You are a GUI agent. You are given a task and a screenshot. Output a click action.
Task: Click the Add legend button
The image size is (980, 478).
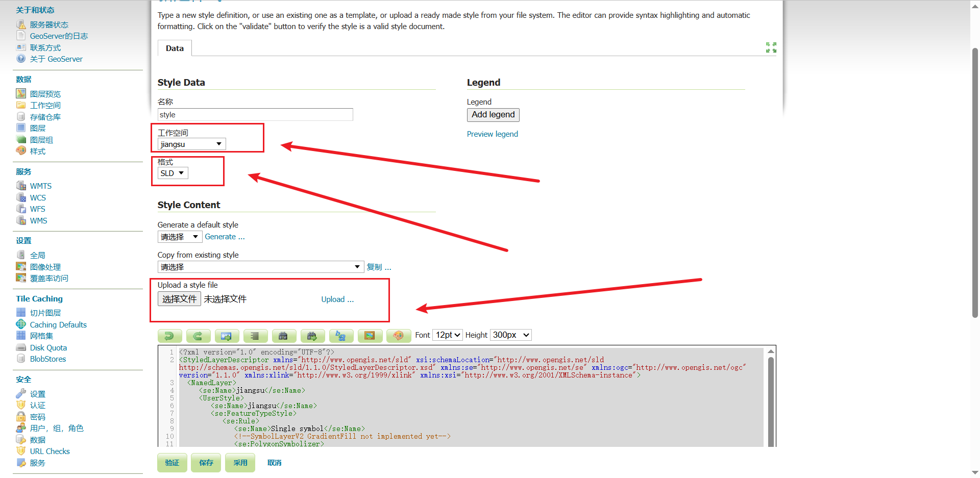coord(493,115)
